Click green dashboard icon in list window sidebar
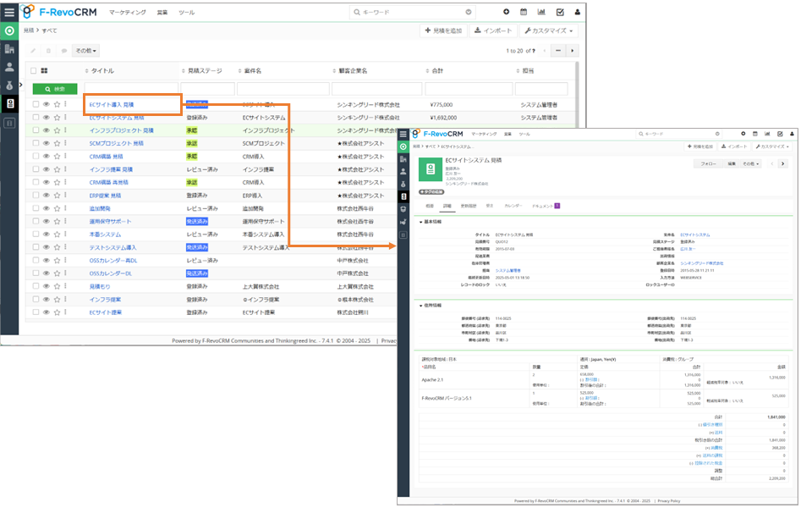The width and height of the screenshot is (812, 508). click(x=9, y=31)
